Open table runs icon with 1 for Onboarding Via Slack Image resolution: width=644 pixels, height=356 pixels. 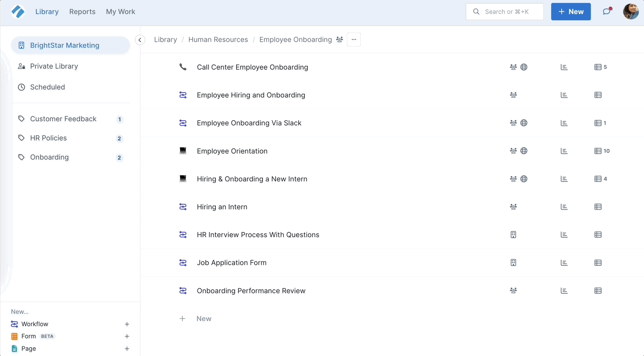600,123
